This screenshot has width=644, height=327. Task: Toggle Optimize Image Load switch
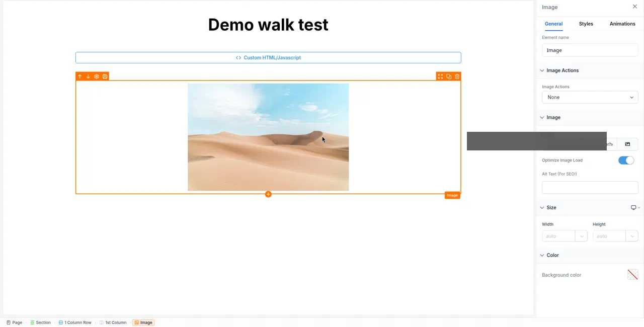coord(626,160)
